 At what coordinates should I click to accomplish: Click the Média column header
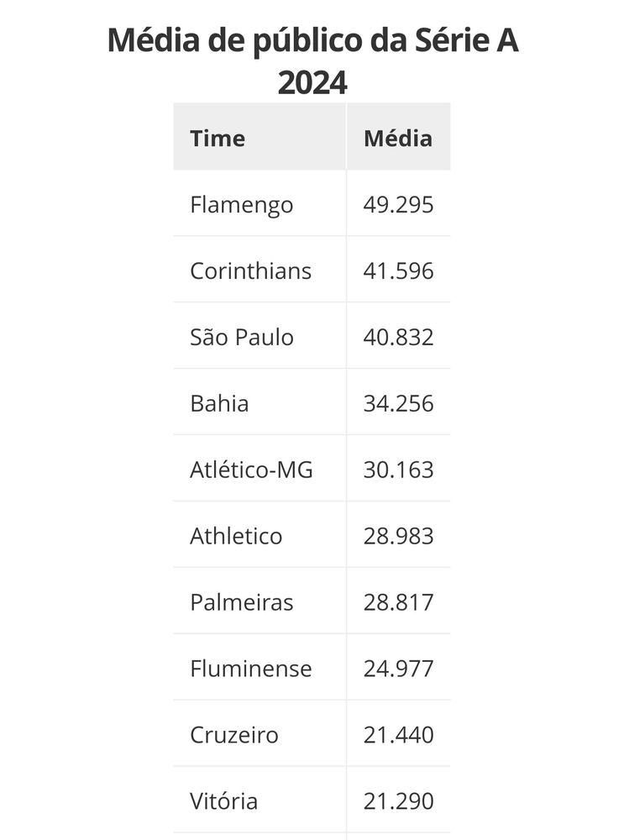click(398, 138)
